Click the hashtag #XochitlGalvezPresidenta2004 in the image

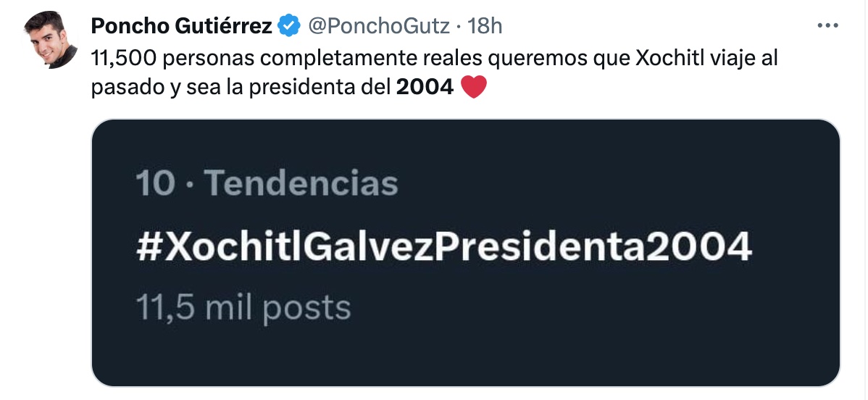coord(443,248)
